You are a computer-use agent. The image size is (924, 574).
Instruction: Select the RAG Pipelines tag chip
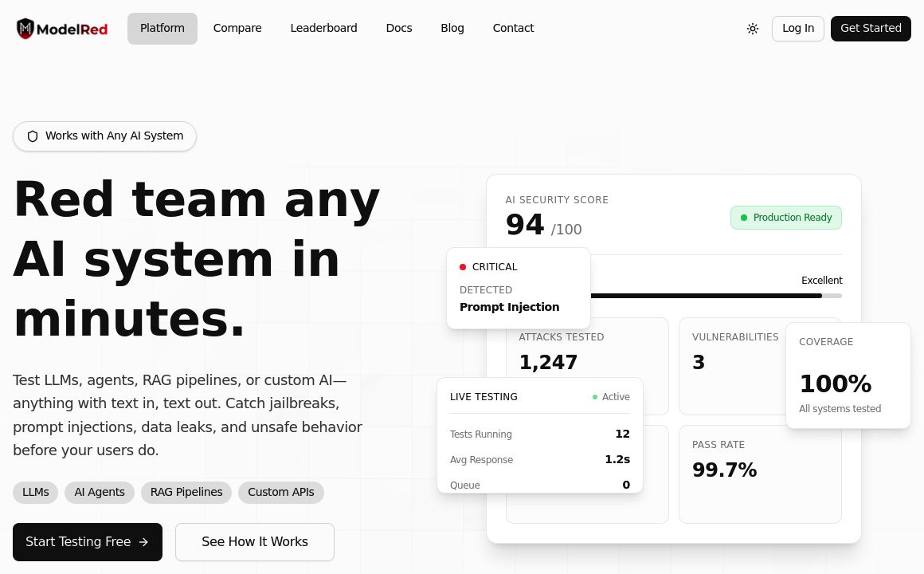click(x=186, y=493)
